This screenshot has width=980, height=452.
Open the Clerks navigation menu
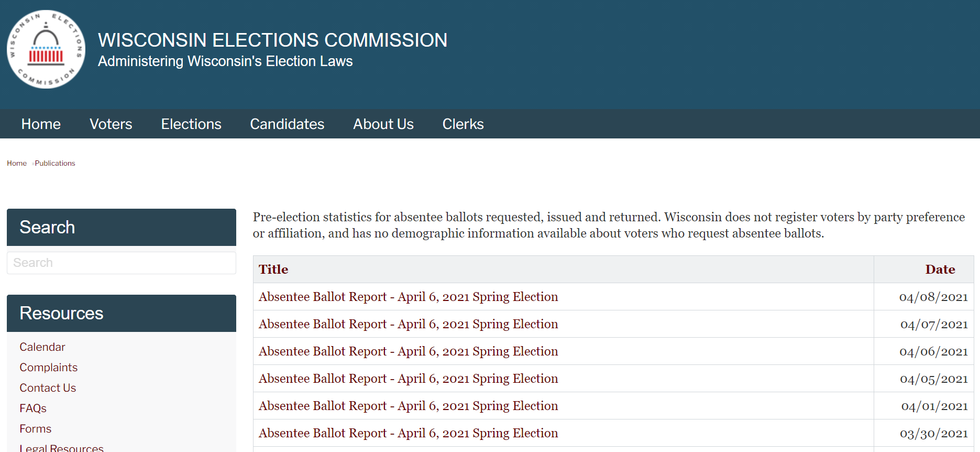point(463,124)
